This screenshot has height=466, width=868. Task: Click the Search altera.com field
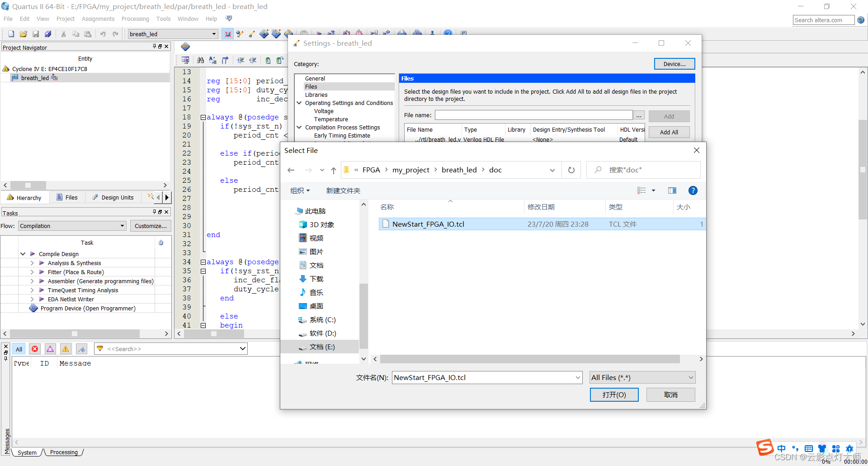tap(824, 20)
